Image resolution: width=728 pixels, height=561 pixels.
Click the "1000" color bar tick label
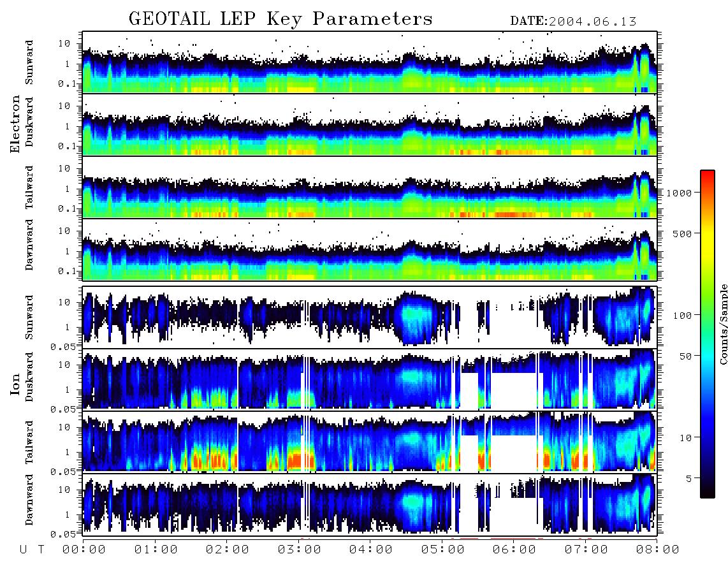pyautogui.click(x=679, y=193)
